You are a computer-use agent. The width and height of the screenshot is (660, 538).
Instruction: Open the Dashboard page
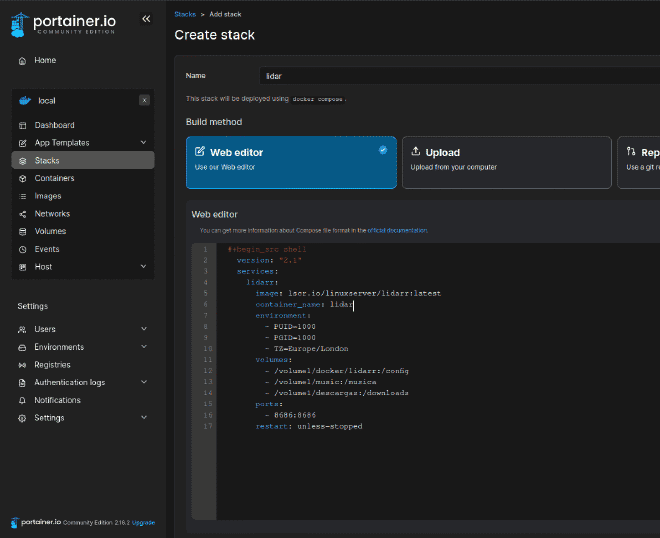tap(54, 125)
